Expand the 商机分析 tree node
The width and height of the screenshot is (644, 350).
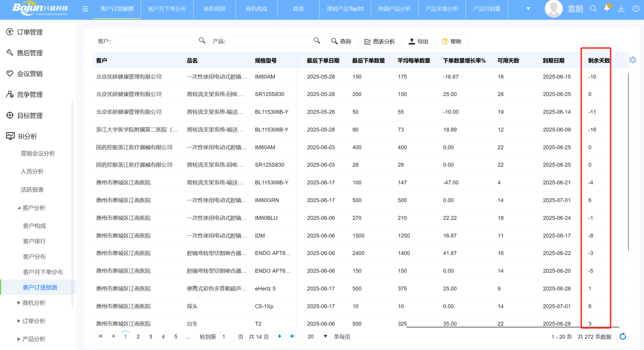pos(19,303)
